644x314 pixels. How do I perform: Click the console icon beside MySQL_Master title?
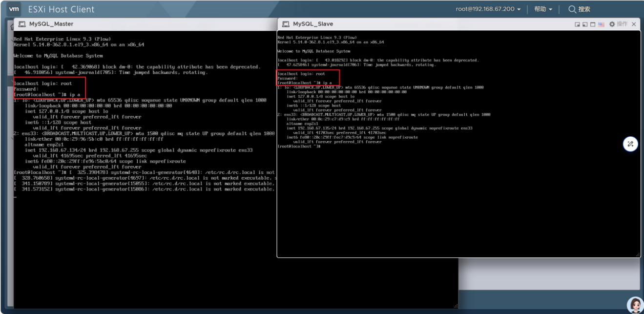pos(22,24)
